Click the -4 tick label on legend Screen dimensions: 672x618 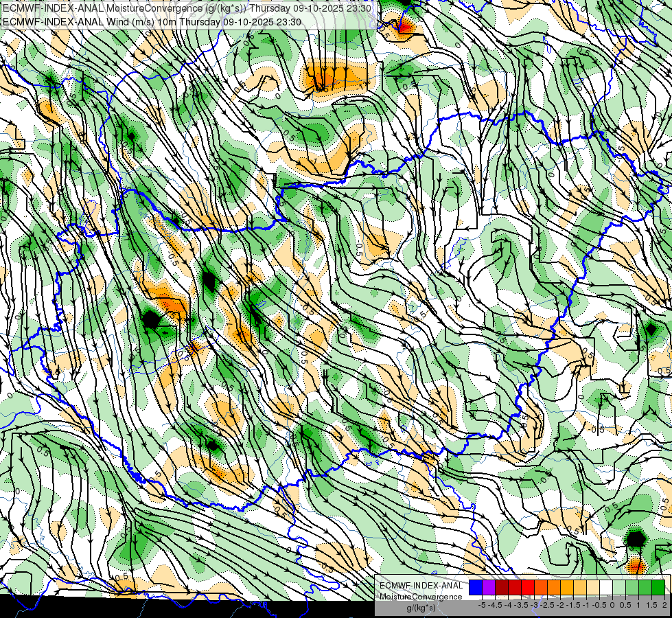(x=508, y=605)
